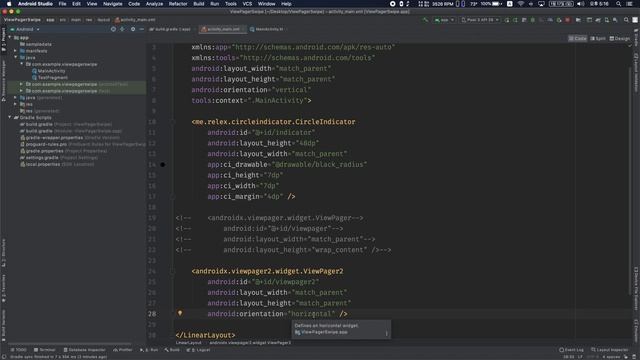Click the Project vertical tool window tab
Viewport: 640px width, 360px height.
coord(4,40)
